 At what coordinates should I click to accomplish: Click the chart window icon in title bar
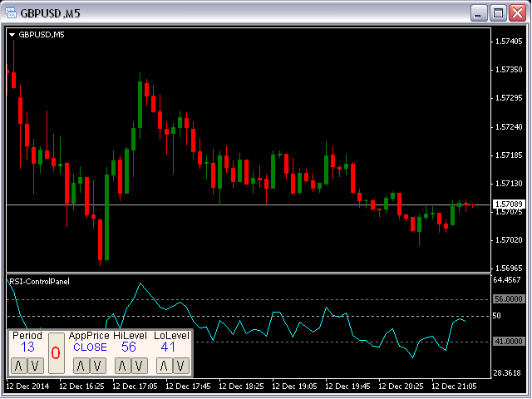11,13
